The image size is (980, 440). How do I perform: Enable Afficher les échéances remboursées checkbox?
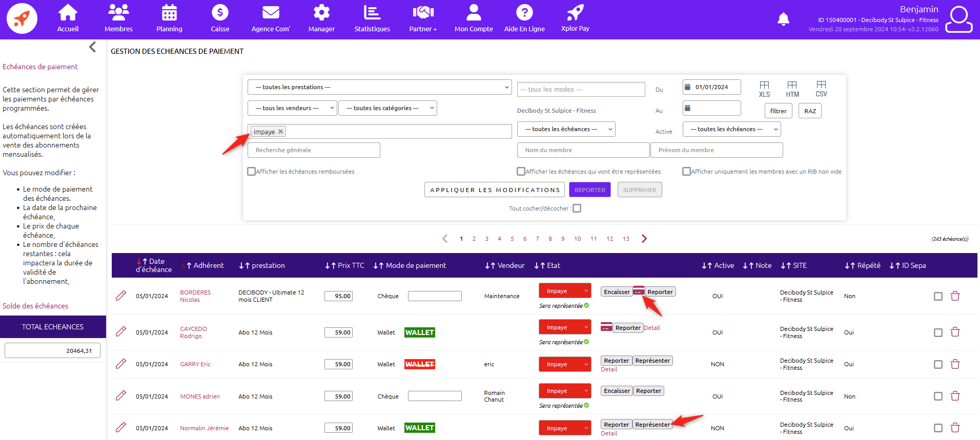(251, 172)
